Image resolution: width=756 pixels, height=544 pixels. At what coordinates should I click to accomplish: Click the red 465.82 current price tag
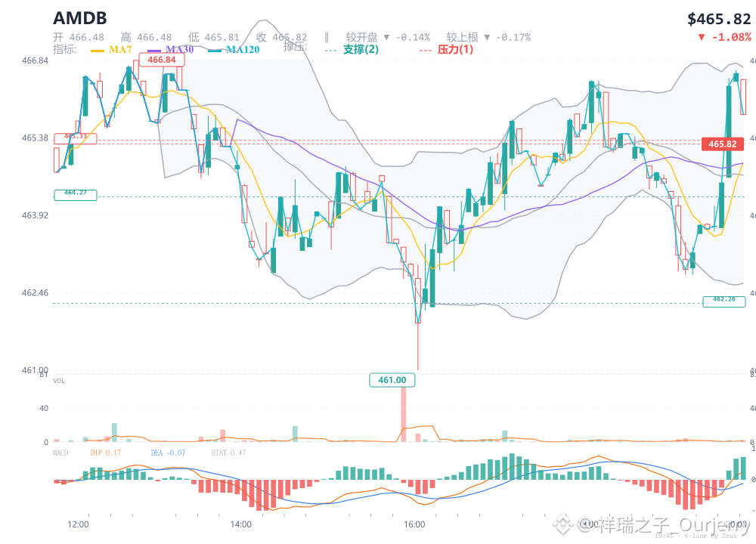pyautogui.click(x=722, y=144)
